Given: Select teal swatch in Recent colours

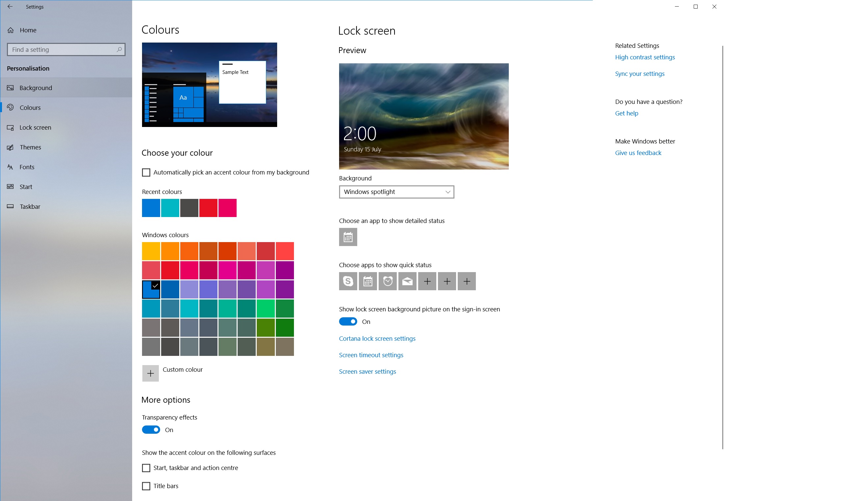Looking at the screenshot, I should 170,208.
